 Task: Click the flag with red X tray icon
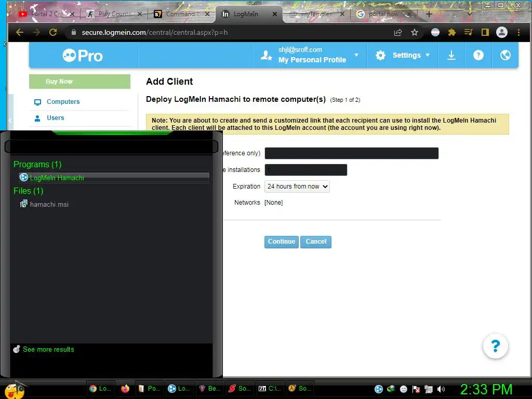pyautogui.click(x=416, y=389)
